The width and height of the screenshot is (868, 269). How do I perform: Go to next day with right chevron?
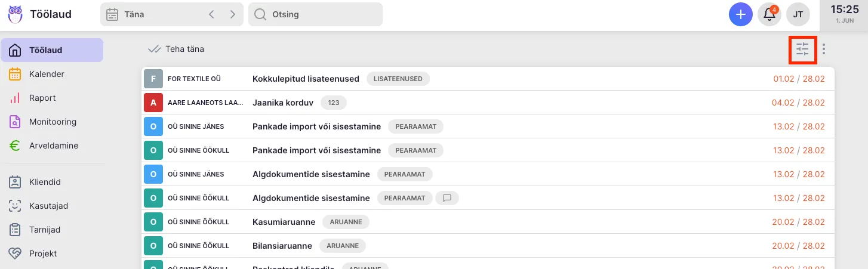pyautogui.click(x=232, y=14)
